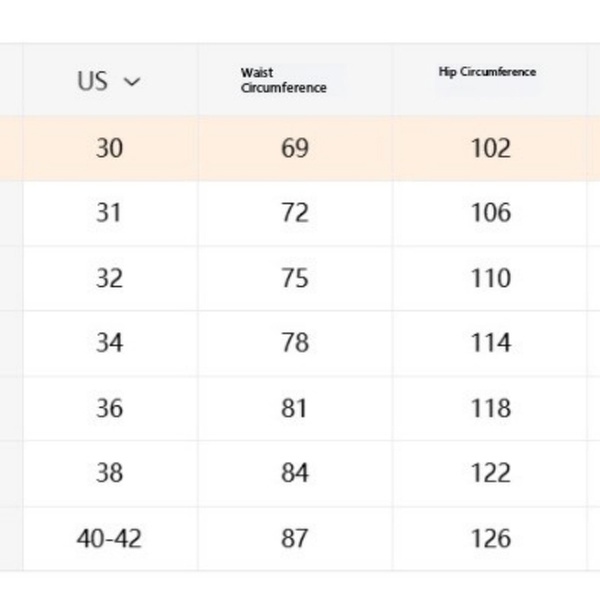Click hip value 122
This screenshot has width=600, height=600.
pos(490,473)
